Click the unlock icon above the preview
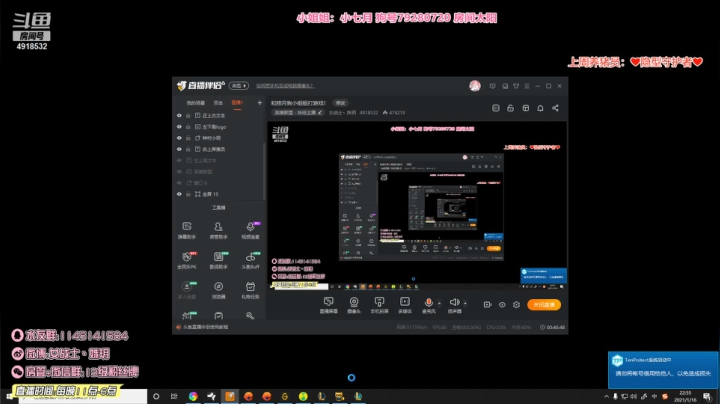Image resolution: width=720 pixels, height=404 pixels. (510, 108)
